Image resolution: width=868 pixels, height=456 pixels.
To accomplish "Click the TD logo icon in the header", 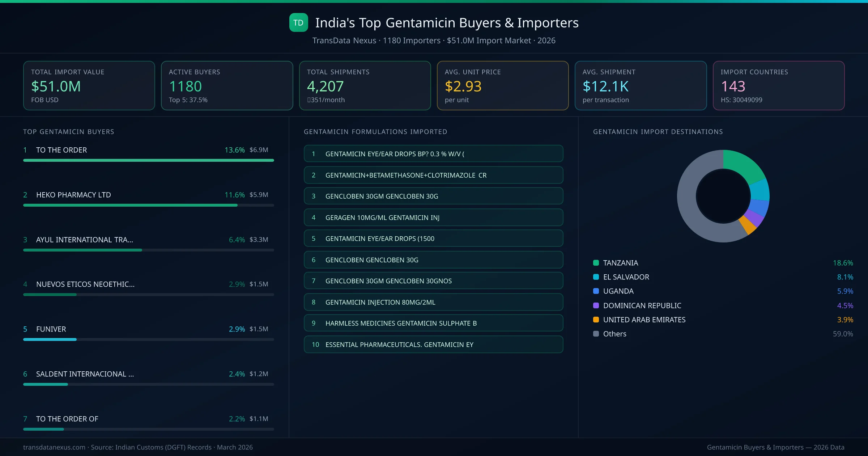I will [299, 23].
